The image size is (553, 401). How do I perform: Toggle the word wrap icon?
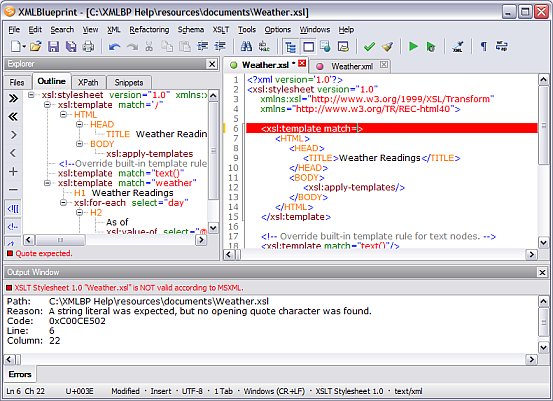coord(502,46)
